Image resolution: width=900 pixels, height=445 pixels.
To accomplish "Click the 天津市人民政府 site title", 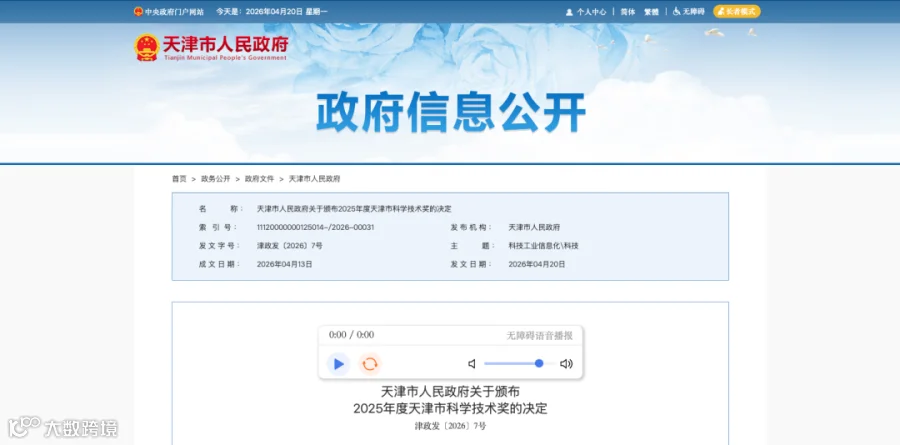I will (225, 44).
